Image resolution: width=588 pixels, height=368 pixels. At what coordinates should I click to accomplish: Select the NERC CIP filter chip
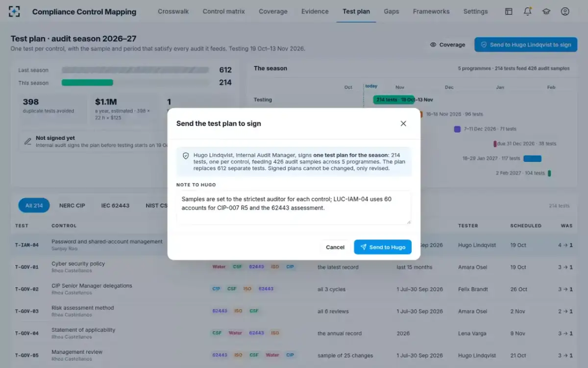[x=72, y=206]
